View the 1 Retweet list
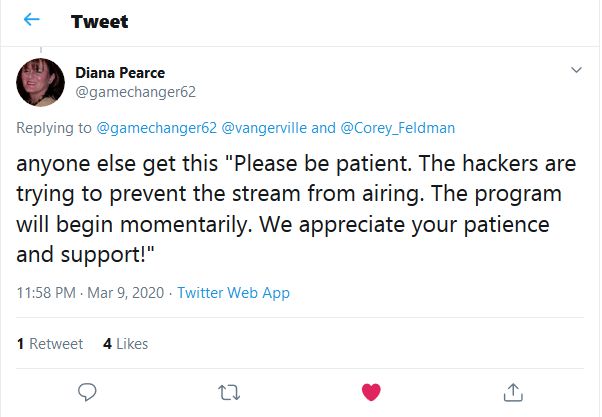602x417 pixels. (x=50, y=344)
